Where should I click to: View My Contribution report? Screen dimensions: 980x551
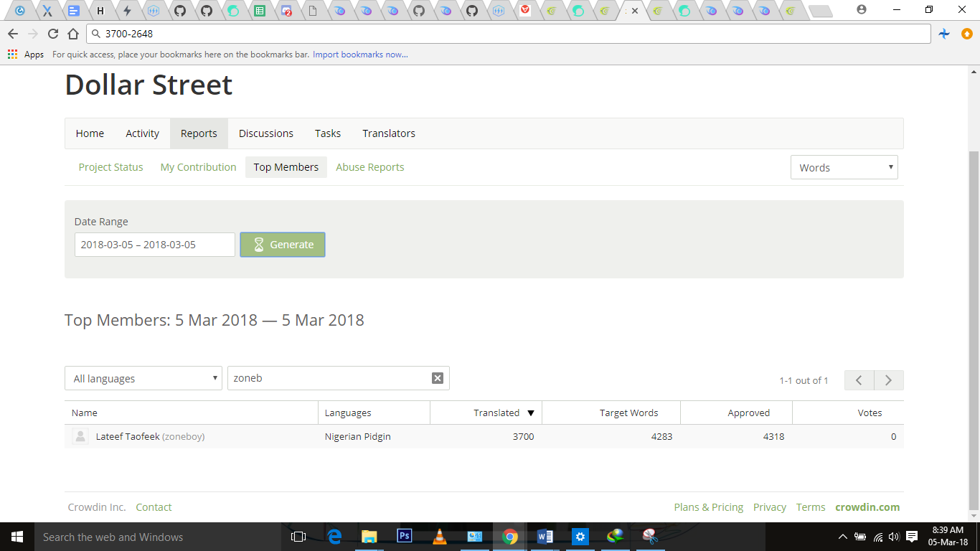pyautogui.click(x=198, y=167)
